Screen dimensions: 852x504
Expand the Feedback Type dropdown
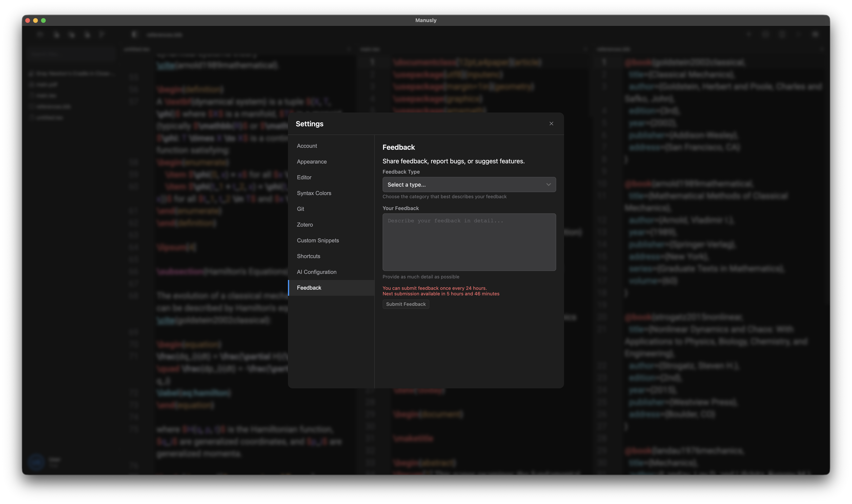(x=469, y=184)
